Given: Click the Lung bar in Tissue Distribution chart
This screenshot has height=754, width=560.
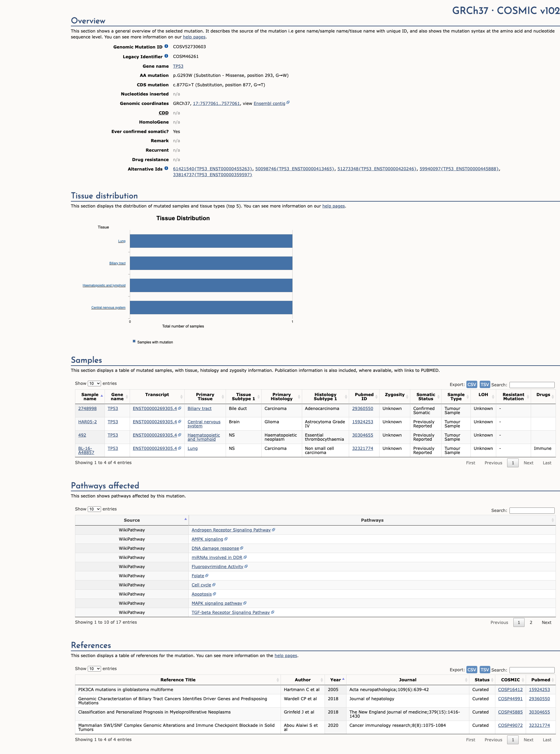Looking at the screenshot, I should click(x=211, y=241).
